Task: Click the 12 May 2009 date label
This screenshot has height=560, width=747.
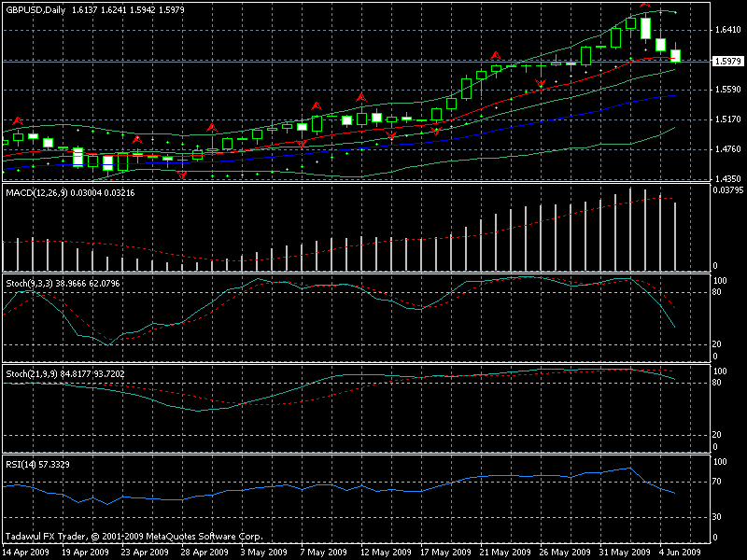Action: coord(386,553)
